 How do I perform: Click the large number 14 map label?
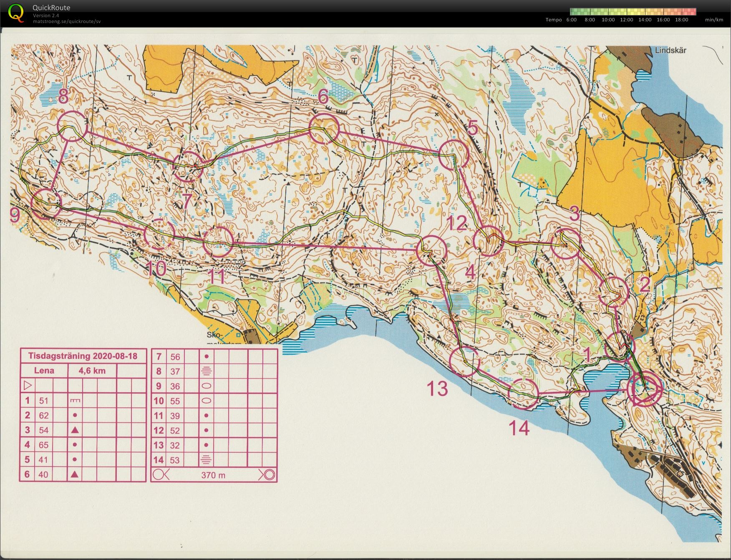[x=519, y=428]
